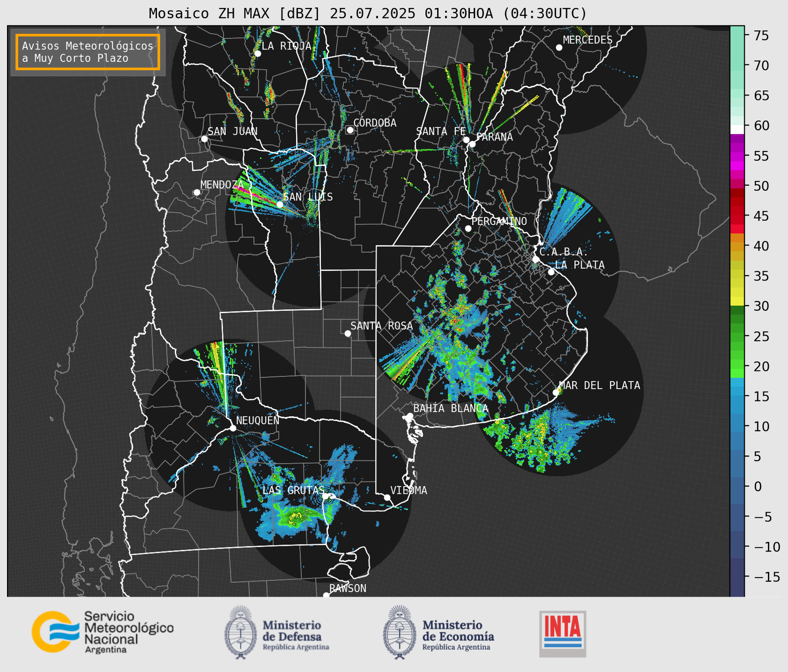This screenshot has height=672, width=788.
Task: Click the white 60 dBZ band on colorbar
Action: click(737, 129)
